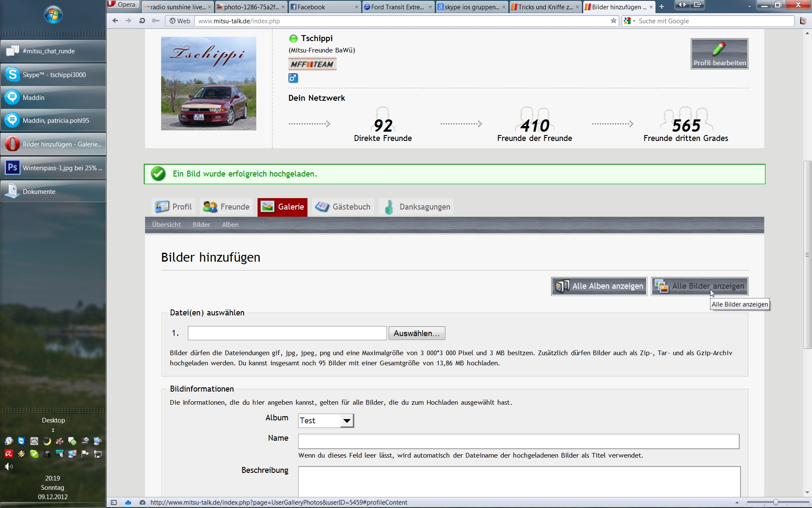Close the Bilder hinzufügen tab
The width and height of the screenshot is (812, 508).
(x=651, y=7)
